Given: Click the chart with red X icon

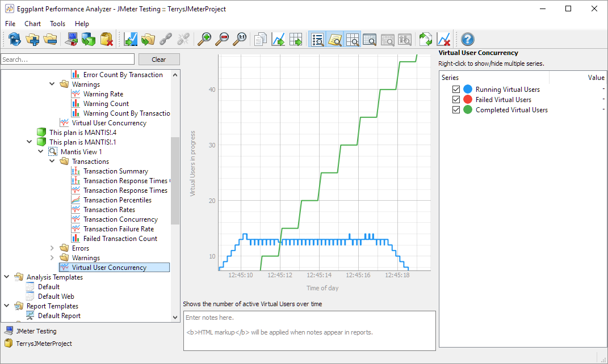Looking at the screenshot, I should pos(444,39).
